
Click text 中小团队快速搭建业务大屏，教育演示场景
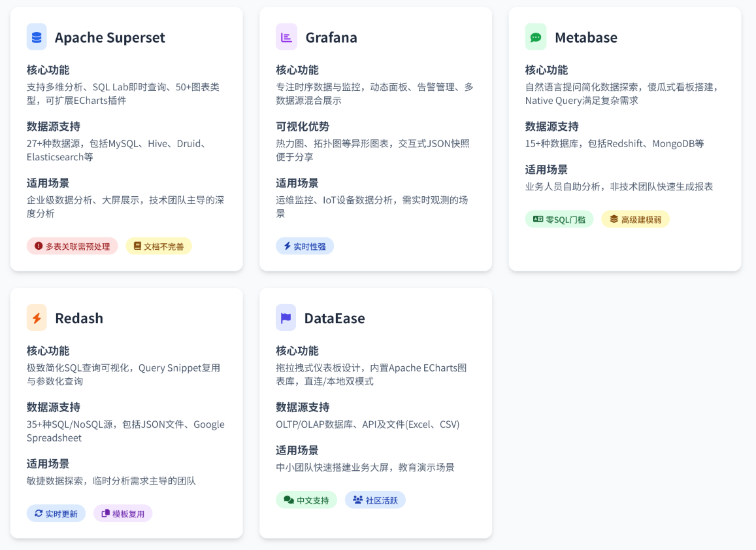(365, 467)
